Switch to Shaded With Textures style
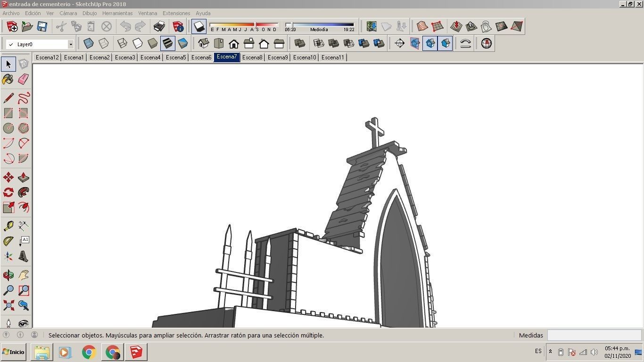This screenshot has height=362, width=644. [168, 43]
